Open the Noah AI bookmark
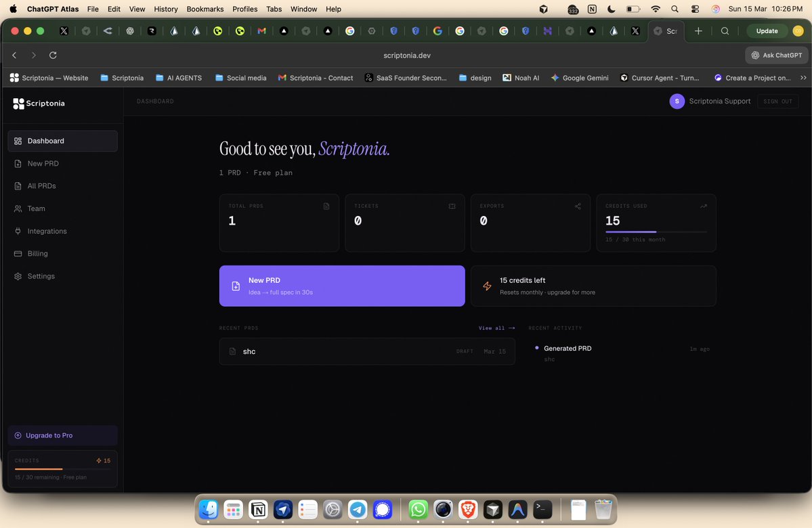The image size is (812, 528). click(x=520, y=78)
